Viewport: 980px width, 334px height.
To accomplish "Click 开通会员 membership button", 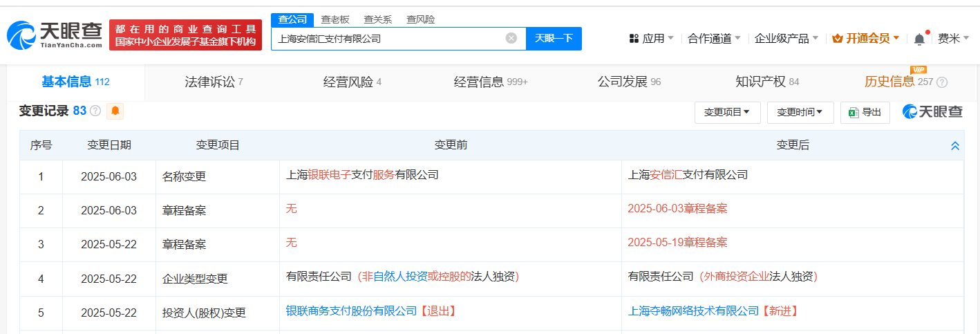I will click(x=866, y=39).
